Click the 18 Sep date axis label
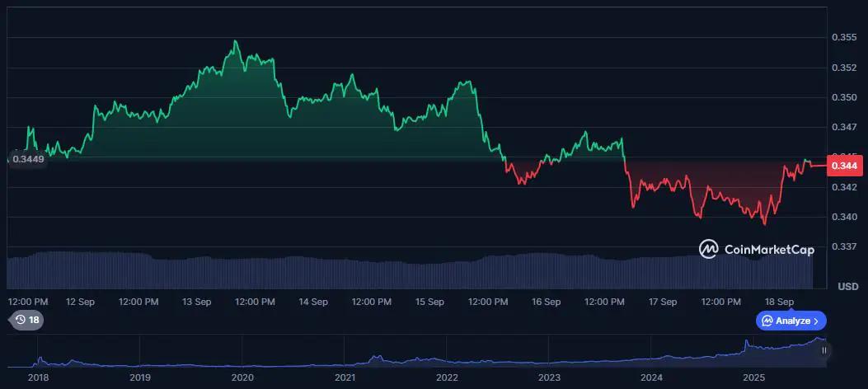Viewport: 868px width, 389px height. point(780,302)
